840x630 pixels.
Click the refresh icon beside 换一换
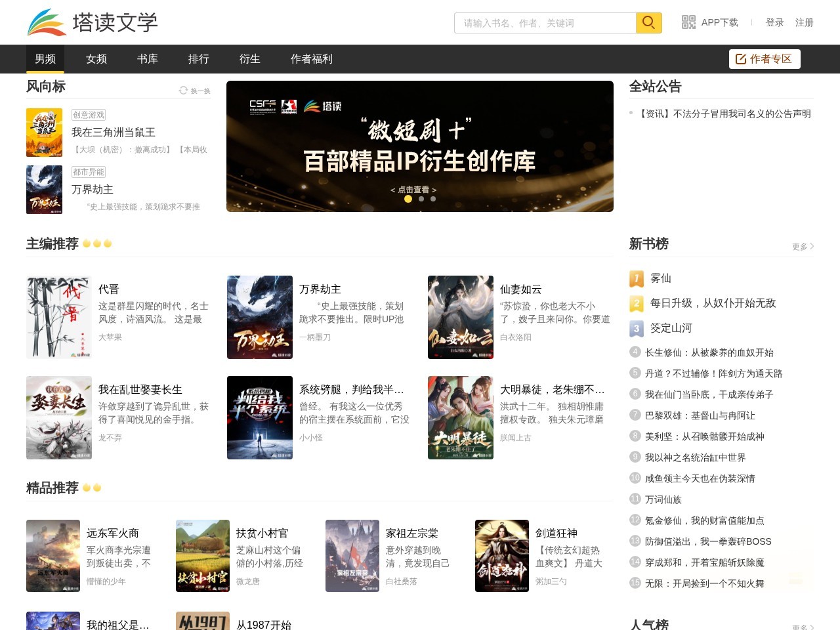[183, 91]
